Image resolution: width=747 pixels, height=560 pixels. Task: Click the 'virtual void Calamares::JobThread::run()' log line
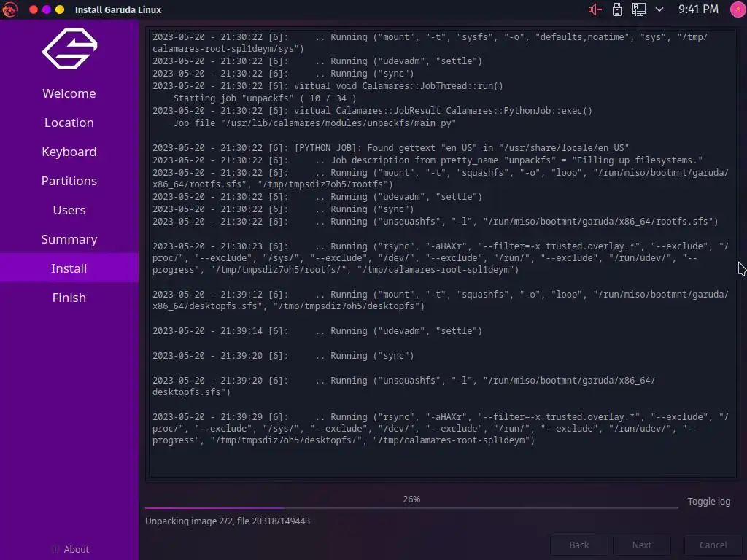328,86
